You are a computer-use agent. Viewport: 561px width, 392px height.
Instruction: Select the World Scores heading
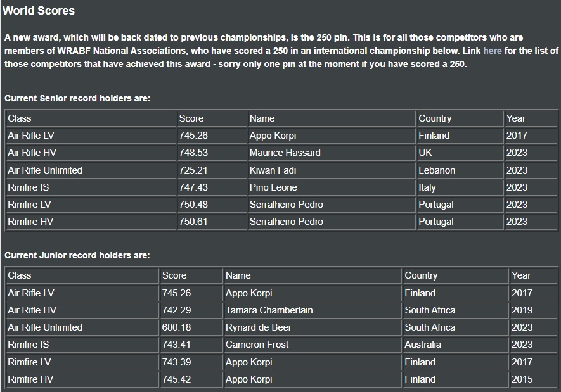click(39, 11)
